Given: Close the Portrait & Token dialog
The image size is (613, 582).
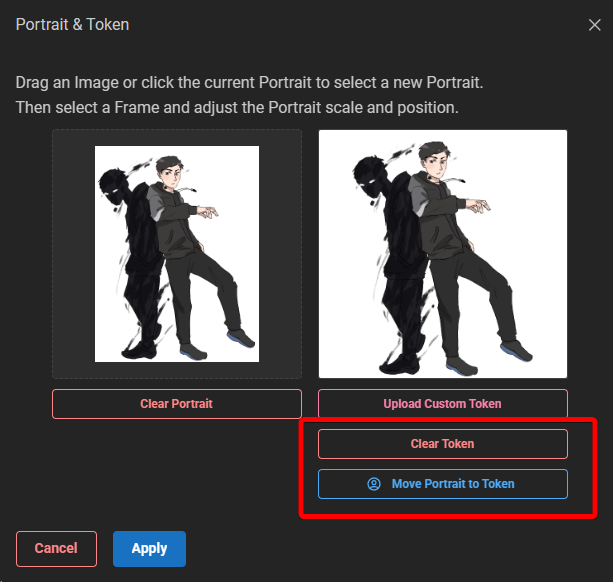Looking at the screenshot, I should pyautogui.click(x=594, y=25).
